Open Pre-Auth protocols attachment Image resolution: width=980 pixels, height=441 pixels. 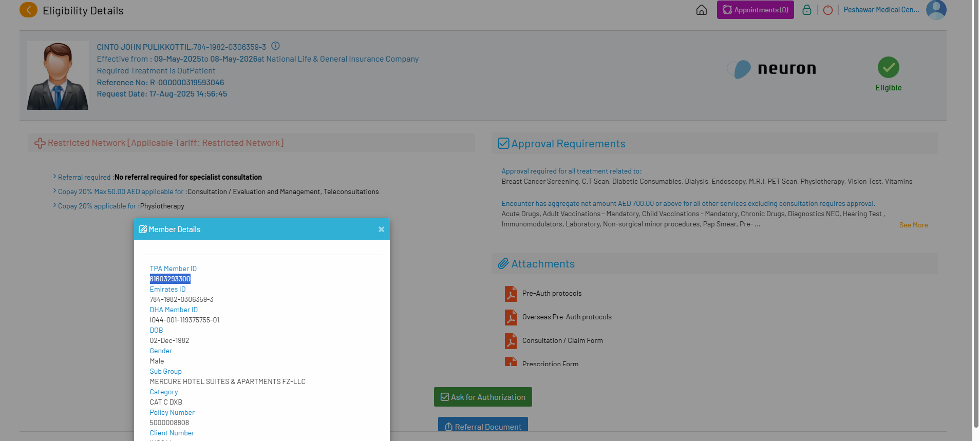tap(552, 294)
